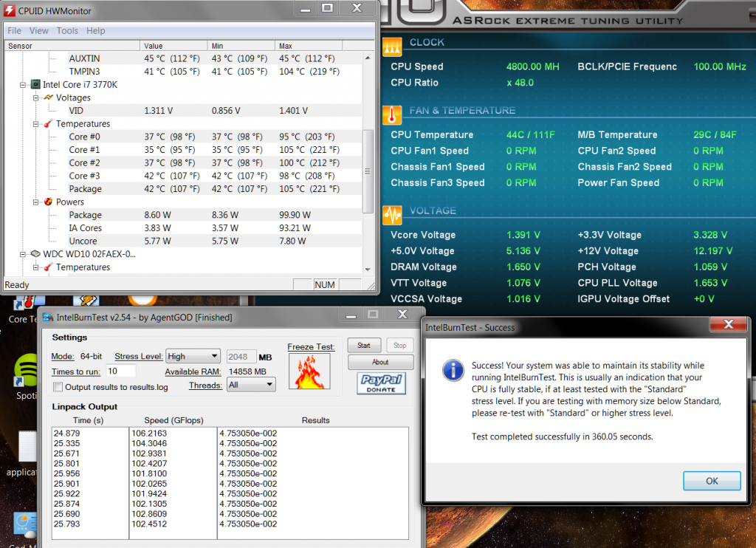Click the Powers flame icon in HWMonitor

coord(48,202)
